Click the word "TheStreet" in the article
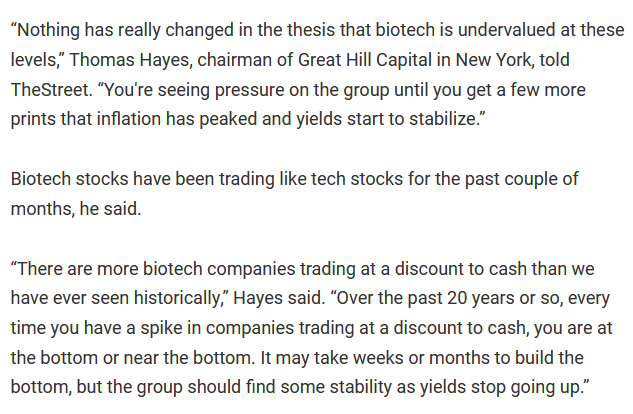Image resolution: width=633 pixels, height=414 pixels. coord(49,90)
